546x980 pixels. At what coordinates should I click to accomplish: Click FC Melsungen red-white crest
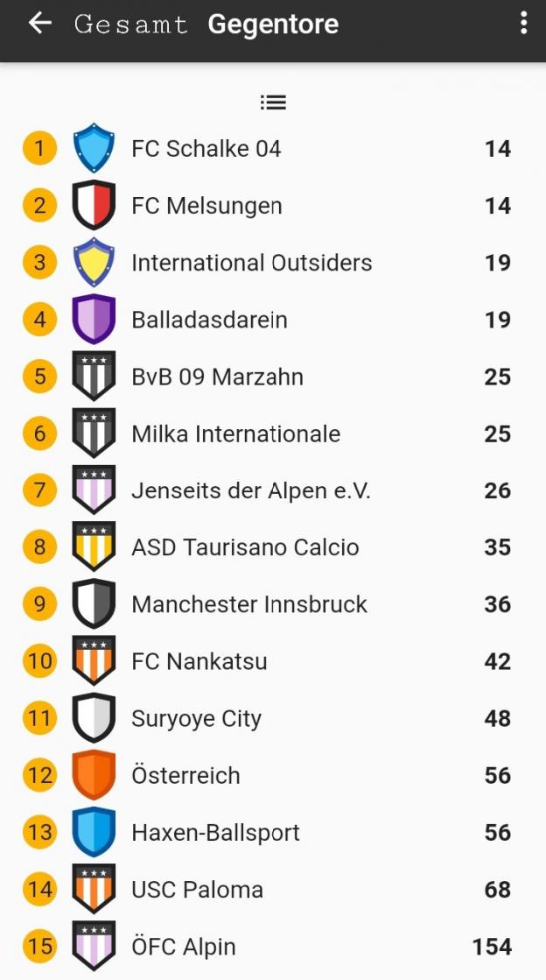(x=94, y=205)
